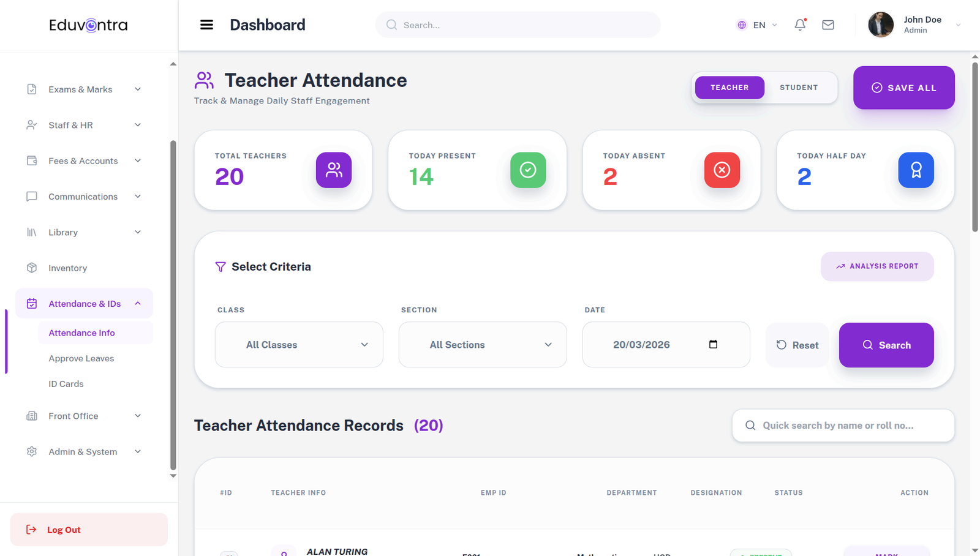Screen dimensions: 980x556
Task: Click the Save All button
Action: click(x=903, y=88)
